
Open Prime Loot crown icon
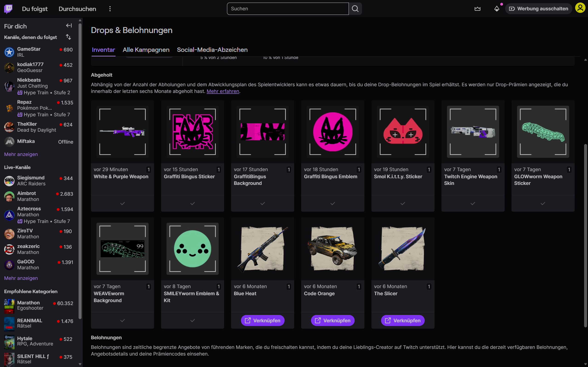pyautogui.click(x=477, y=9)
